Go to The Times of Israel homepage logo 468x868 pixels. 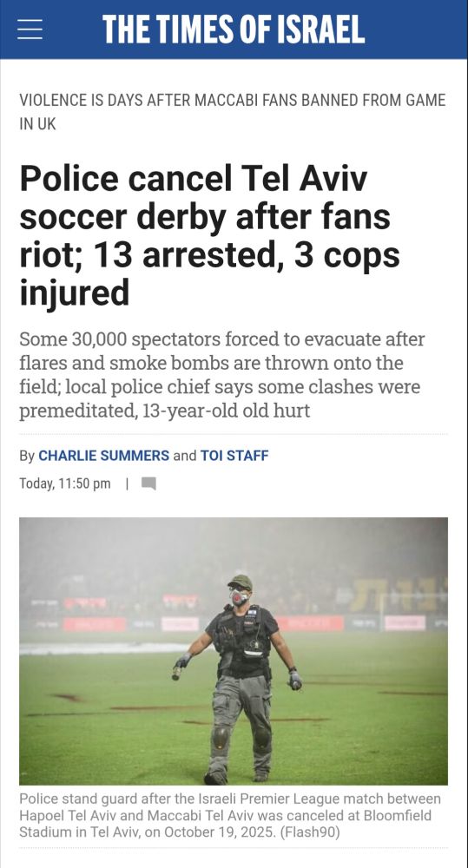click(234, 30)
